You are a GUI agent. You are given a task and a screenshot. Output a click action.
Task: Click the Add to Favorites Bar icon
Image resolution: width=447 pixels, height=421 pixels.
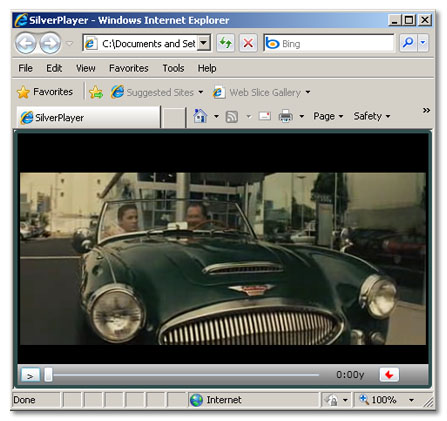96,92
